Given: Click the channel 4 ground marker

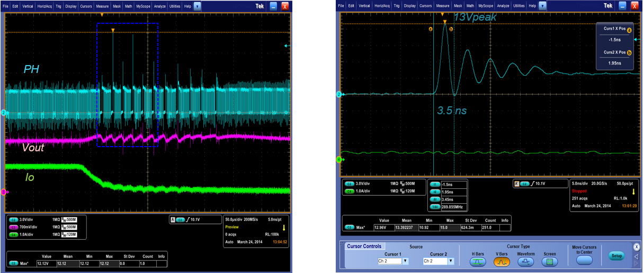Looking at the screenshot, I should pos(339,159).
